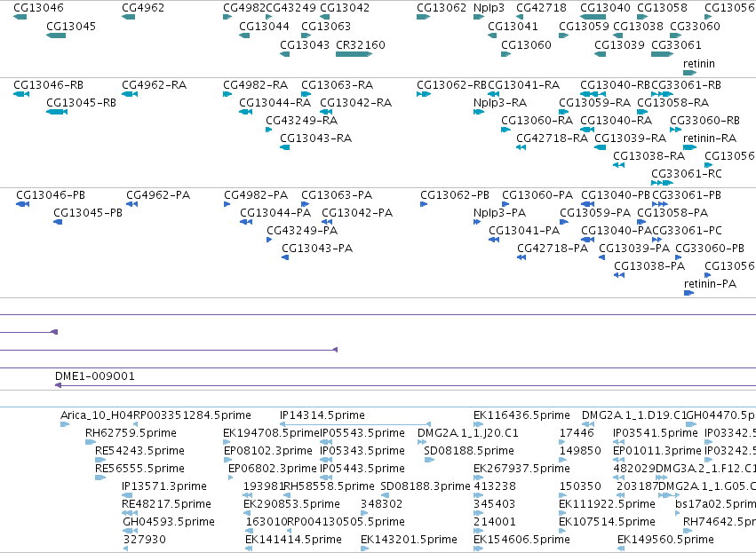Click EST label 327930
This screenshot has height=553, width=756.
pos(145,540)
